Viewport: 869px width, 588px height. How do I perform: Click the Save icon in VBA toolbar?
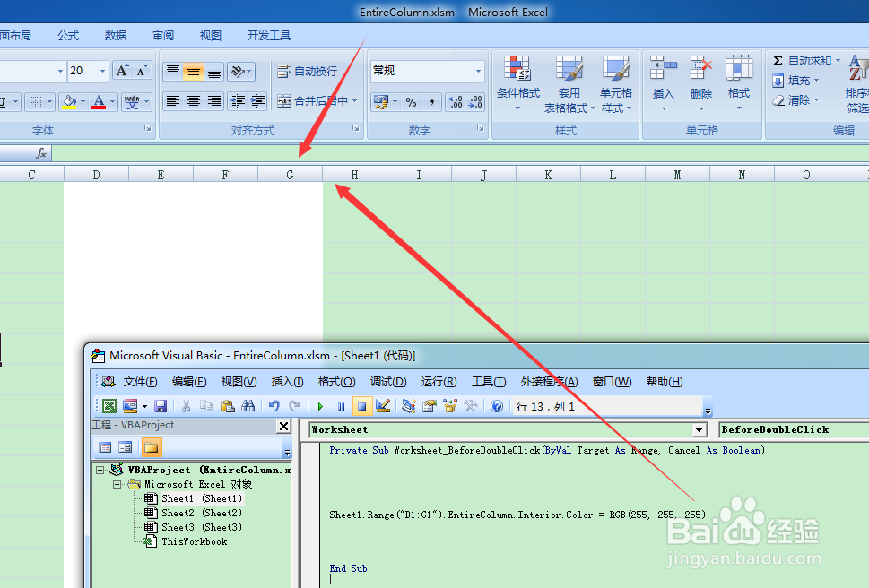click(161, 406)
